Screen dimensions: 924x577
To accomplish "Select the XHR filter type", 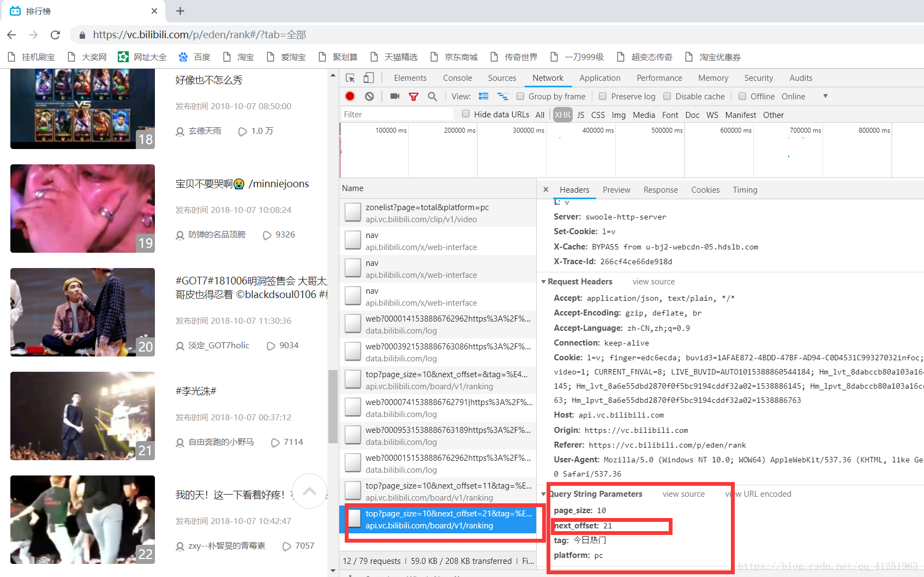I will pyautogui.click(x=562, y=115).
